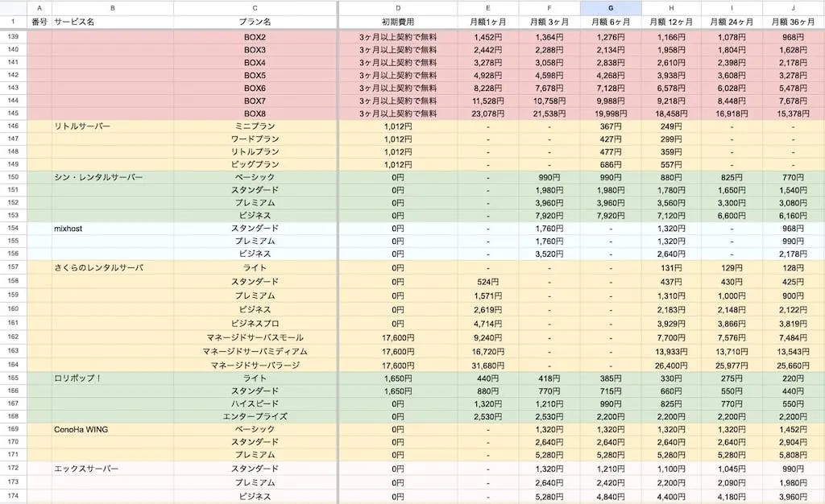Image resolution: width=825 pixels, height=504 pixels.
Task: Click the 'BOX2' plan cell
Action: coord(255,37)
